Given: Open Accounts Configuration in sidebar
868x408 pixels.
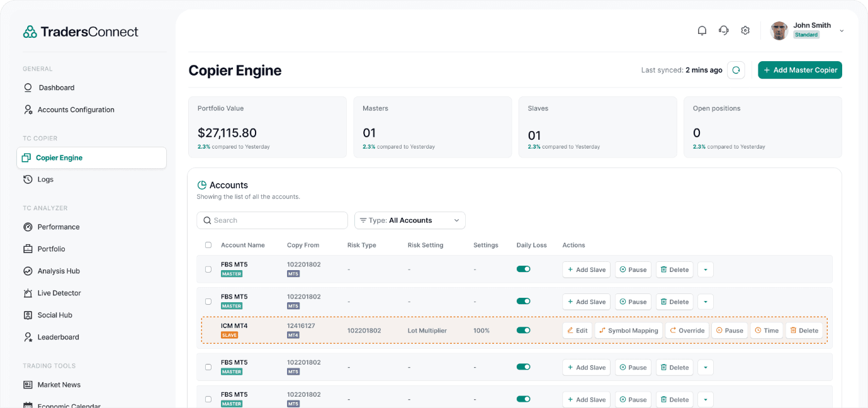Looking at the screenshot, I should click(76, 110).
